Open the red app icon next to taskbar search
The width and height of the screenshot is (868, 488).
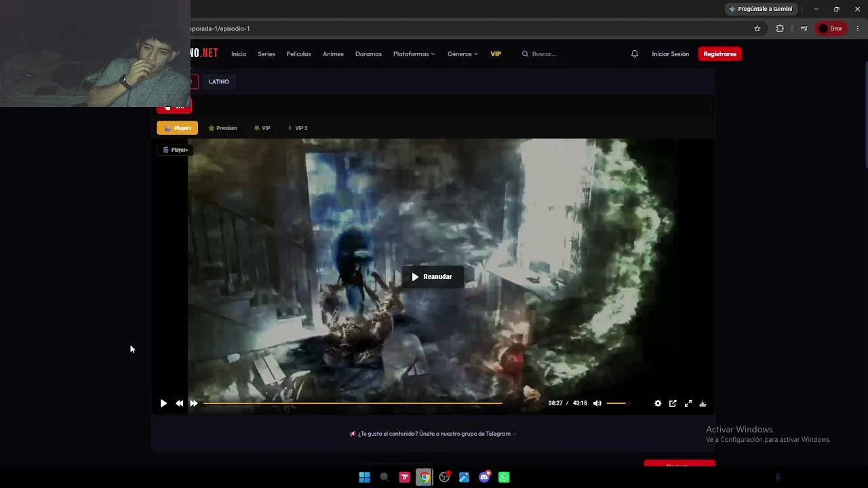(x=405, y=477)
